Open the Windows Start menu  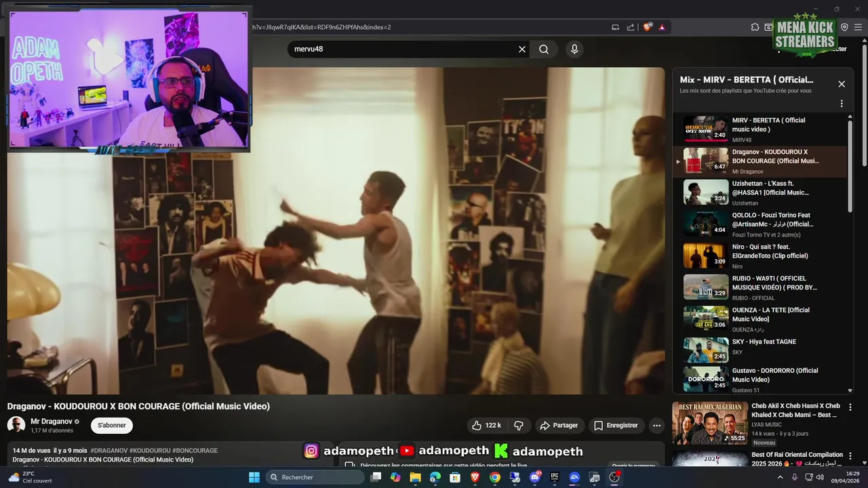tap(254, 477)
